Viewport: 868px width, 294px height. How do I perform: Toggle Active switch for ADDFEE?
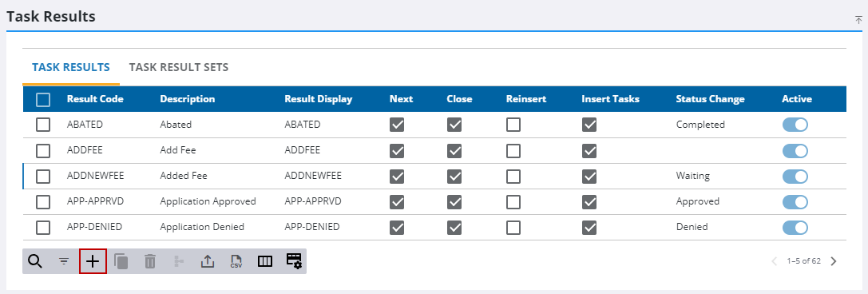click(x=795, y=151)
